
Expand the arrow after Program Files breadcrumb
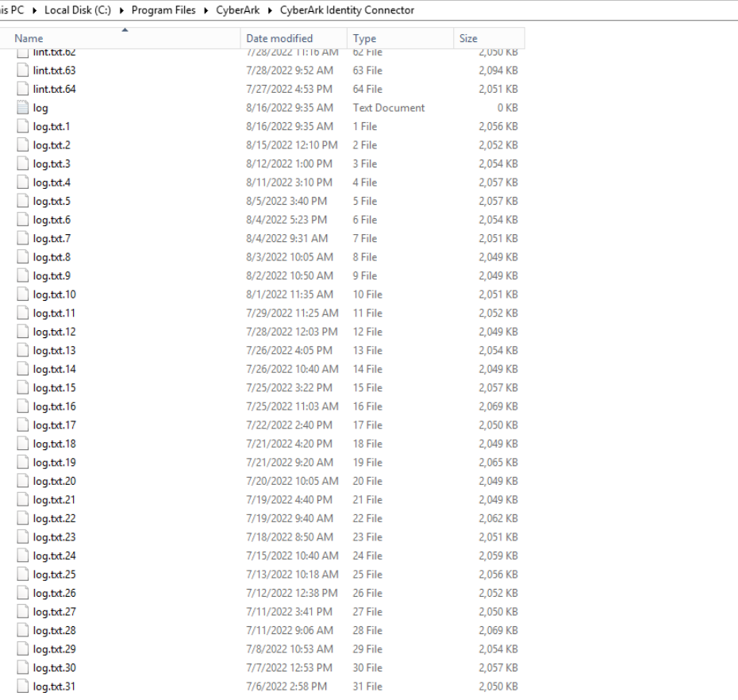[206, 10]
